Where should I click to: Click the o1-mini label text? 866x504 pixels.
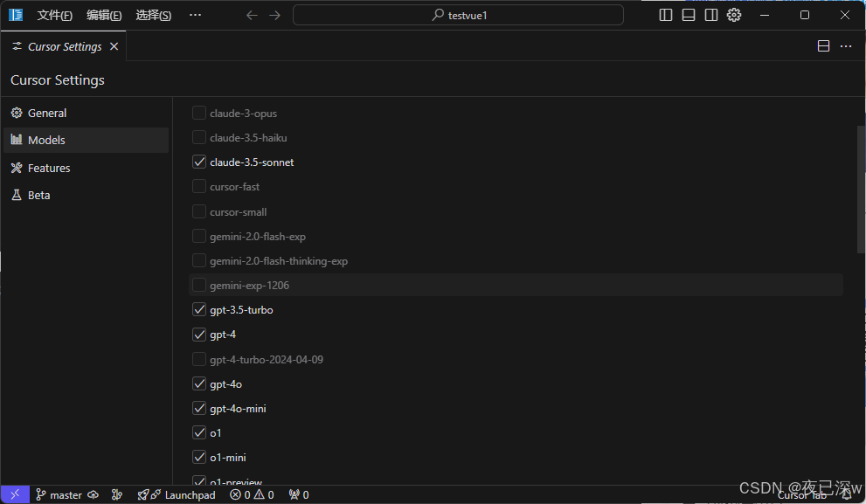228,458
